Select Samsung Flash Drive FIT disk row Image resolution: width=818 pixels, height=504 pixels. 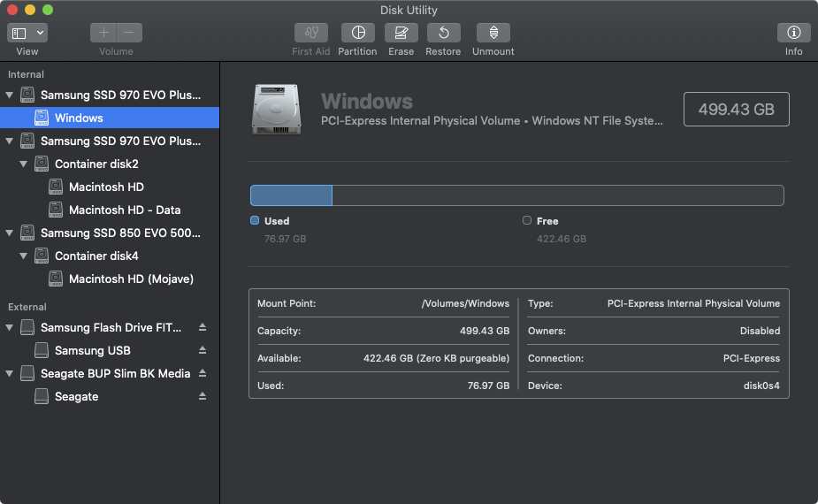tap(110, 328)
